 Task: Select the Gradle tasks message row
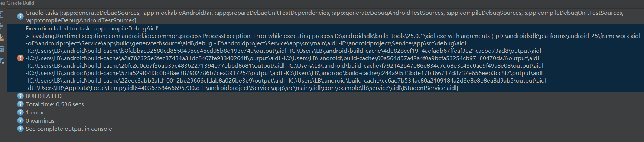pos(325,16)
